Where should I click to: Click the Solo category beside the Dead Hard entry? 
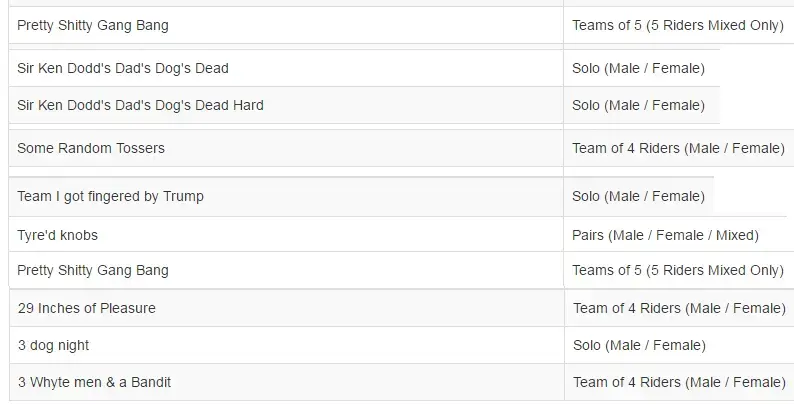click(x=638, y=105)
